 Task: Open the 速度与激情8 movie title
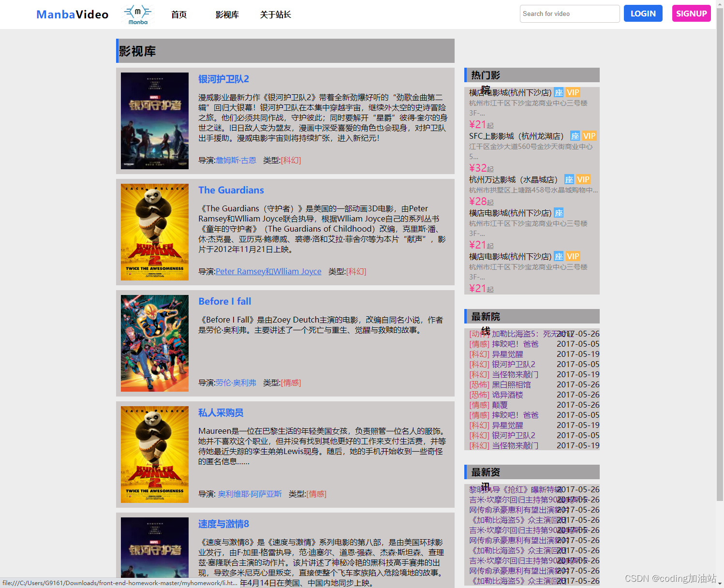click(223, 524)
